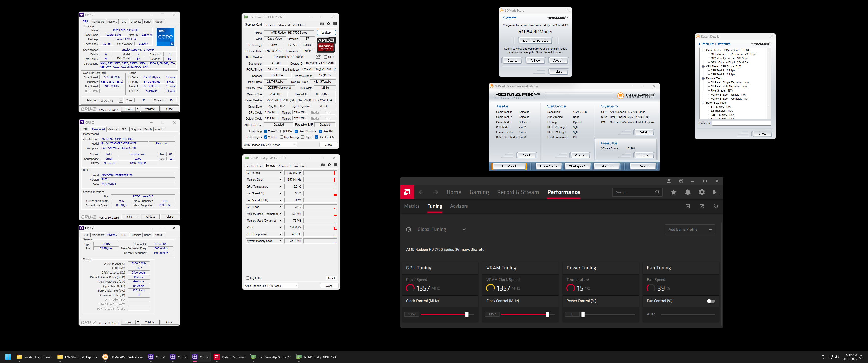
Task: Expand the Global Tuning dropdown
Action: [464, 229]
